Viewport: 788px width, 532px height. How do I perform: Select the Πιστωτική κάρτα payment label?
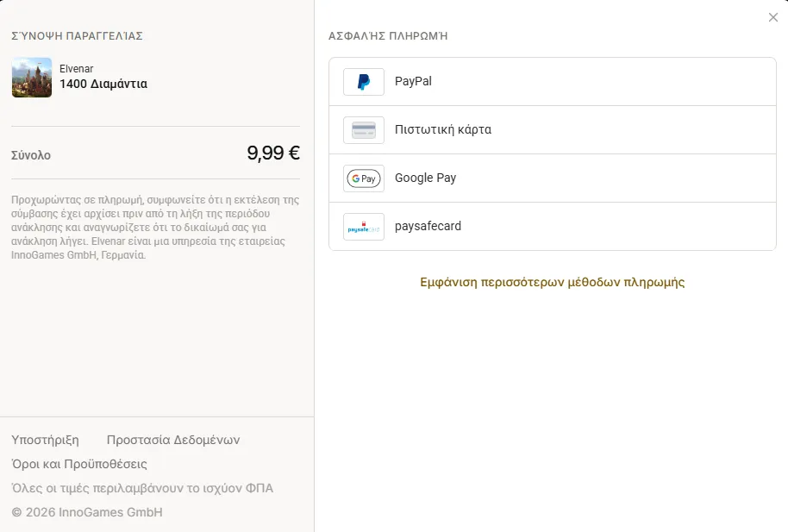coord(443,129)
